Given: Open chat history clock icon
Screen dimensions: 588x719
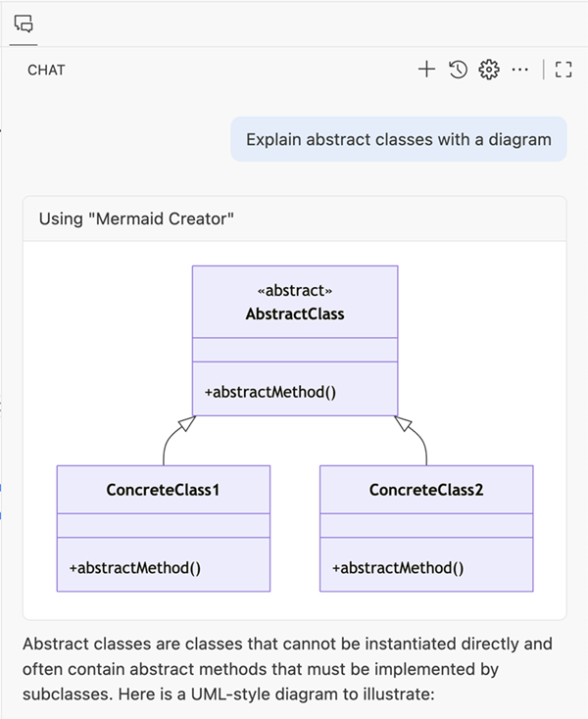Looking at the screenshot, I should pyautogui.click(x=458, y=70).
